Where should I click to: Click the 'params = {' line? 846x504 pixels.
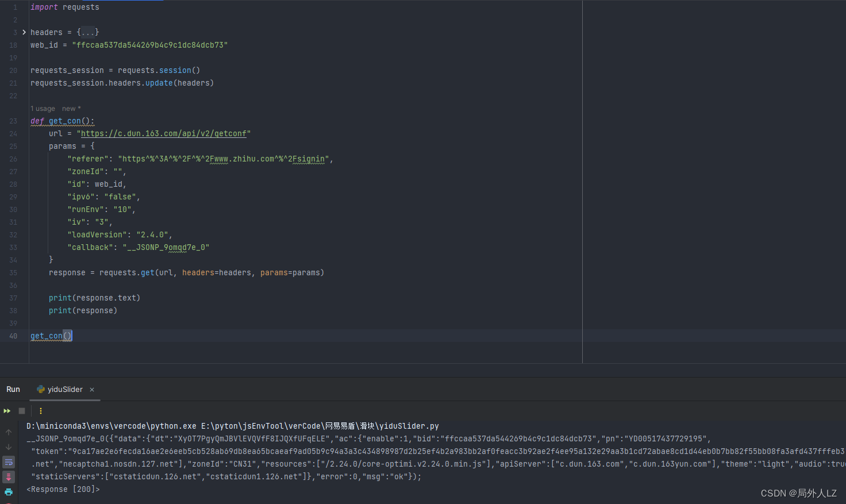pos(72,147)
